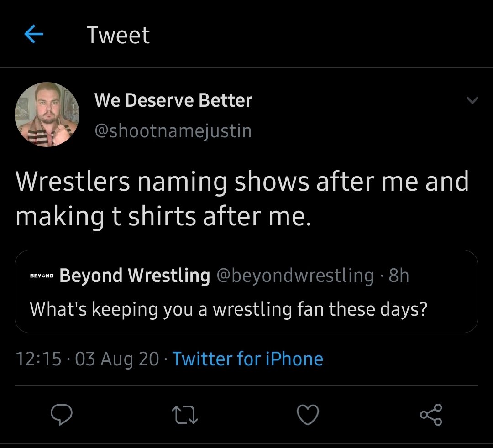Tap the 12:15 tweet time
Image resolution: width=493 pixels, height=448 pixels.
(38, 359)
